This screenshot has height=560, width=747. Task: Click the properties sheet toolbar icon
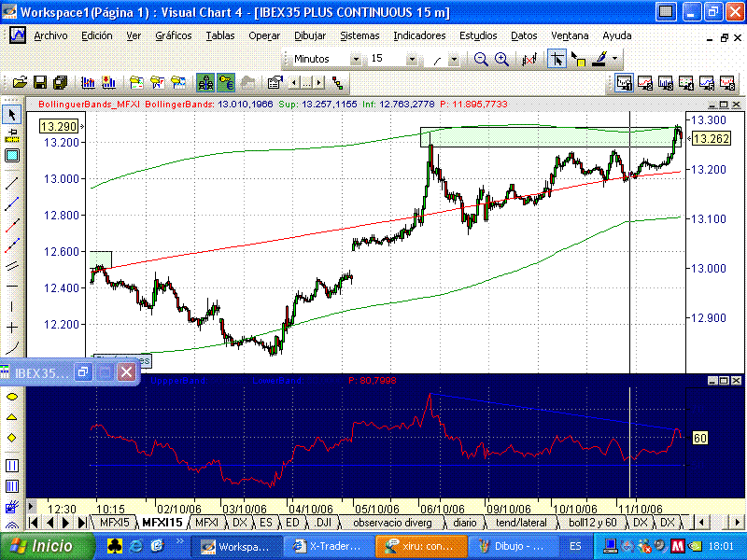tap(275, 83)
